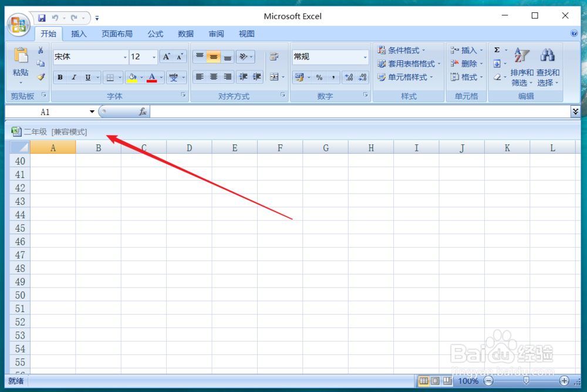The height and width of the screenshot is (392, 587).
Task: Adjust the zoom slider handle
Action: [x=526, y=381]
